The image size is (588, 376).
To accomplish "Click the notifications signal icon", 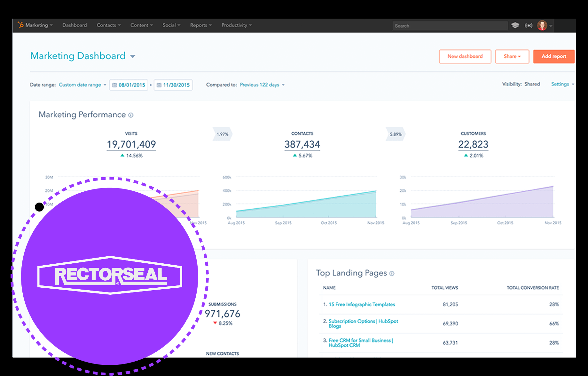I will point(529,25).
